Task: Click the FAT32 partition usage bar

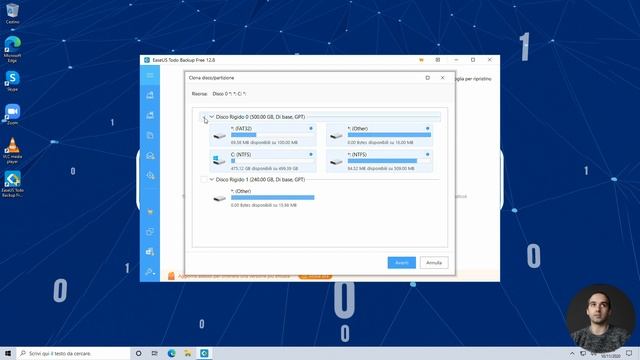Action: click(272, 135)
